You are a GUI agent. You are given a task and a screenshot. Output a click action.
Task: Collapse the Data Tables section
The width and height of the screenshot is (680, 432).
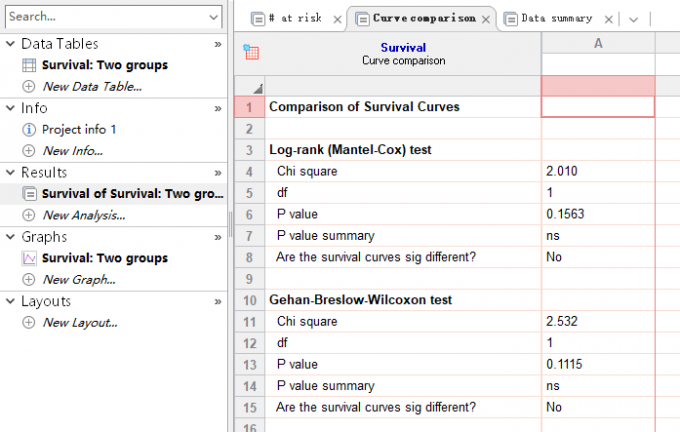pyautogui.click(x=10, y=43)
